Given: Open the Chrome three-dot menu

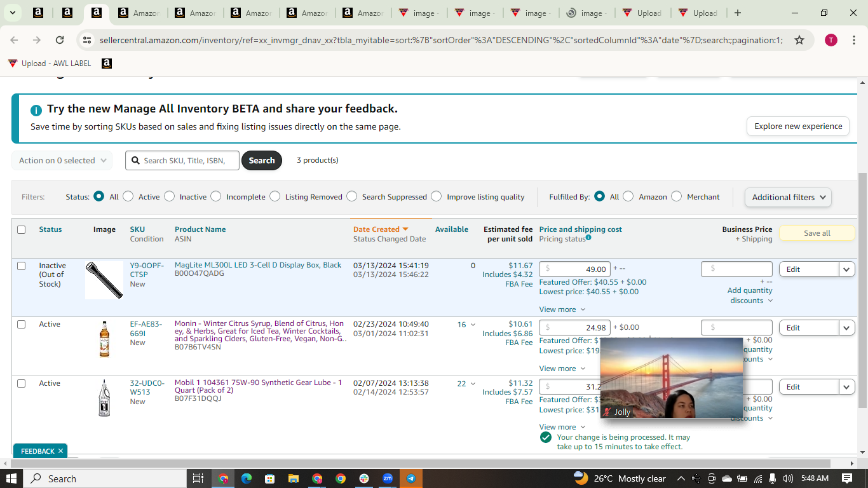Looking at the screenshot, I should pos(855,40).
